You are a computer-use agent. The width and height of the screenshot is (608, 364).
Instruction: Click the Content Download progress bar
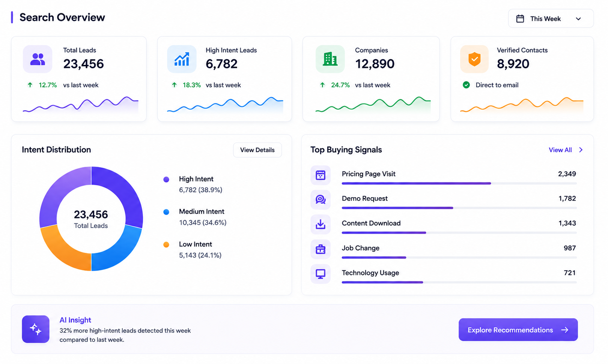pos(459,233)
